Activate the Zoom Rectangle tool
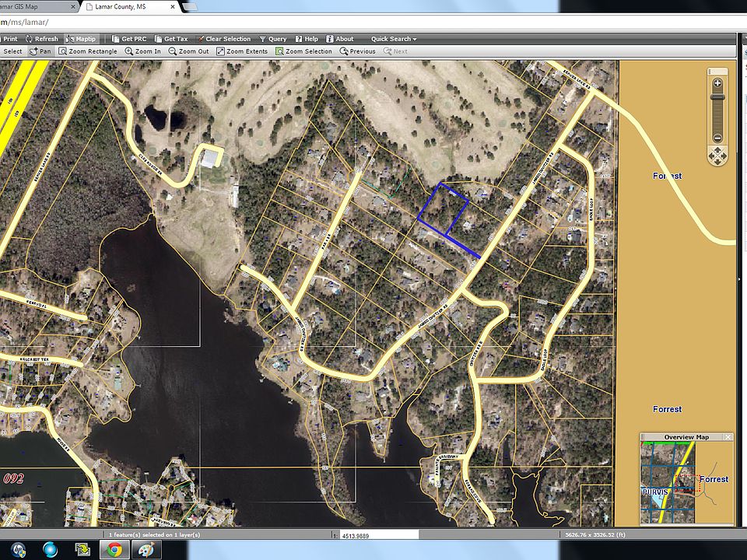This screenshot has height=560, width=747. (87, 51)
